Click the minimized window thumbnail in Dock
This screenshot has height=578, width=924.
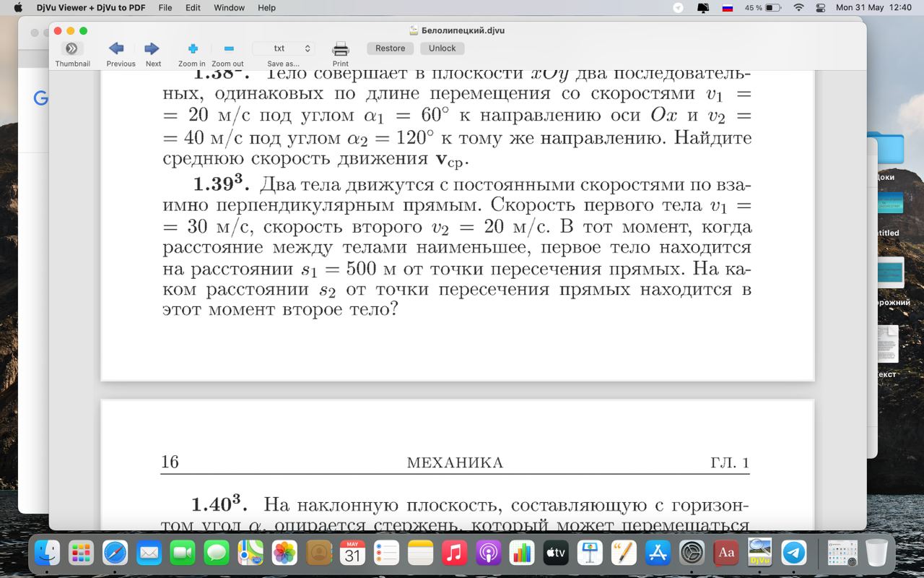point(842,553)
